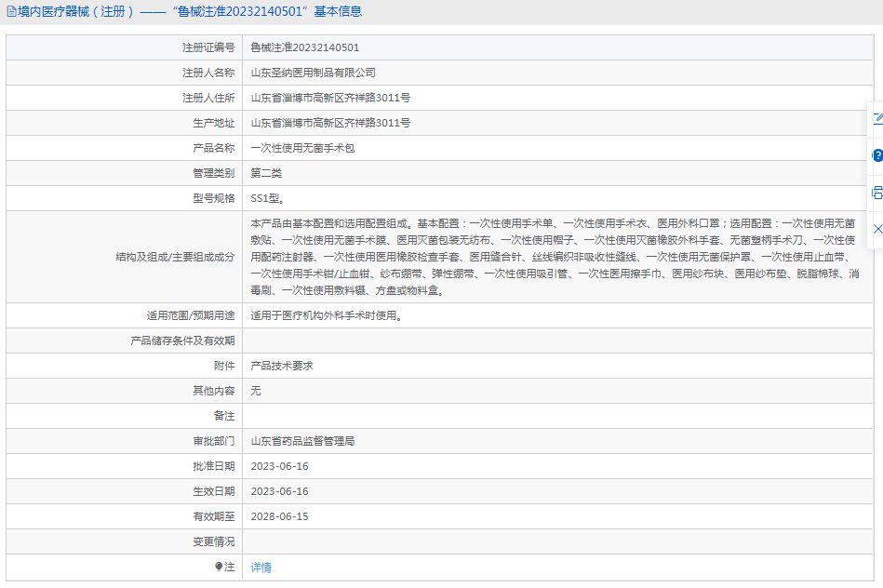This screenshot has width=883, height=588.
Task: Click the 管理类别 row label
Action: [x=213, y=173]
